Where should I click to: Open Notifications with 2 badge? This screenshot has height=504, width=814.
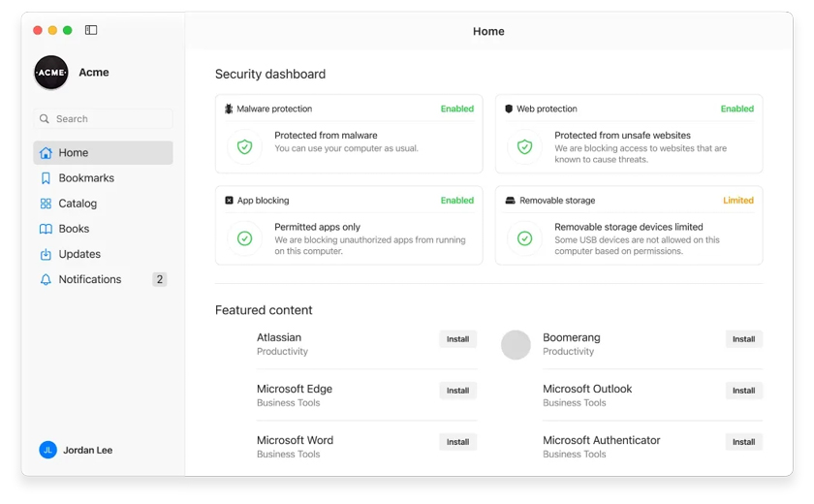click(x=90, y=279)
